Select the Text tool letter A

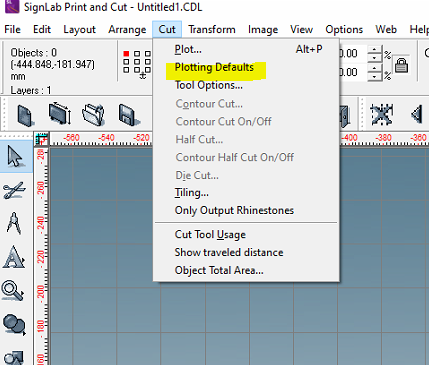pyautogui.click(x=14, y=257)
